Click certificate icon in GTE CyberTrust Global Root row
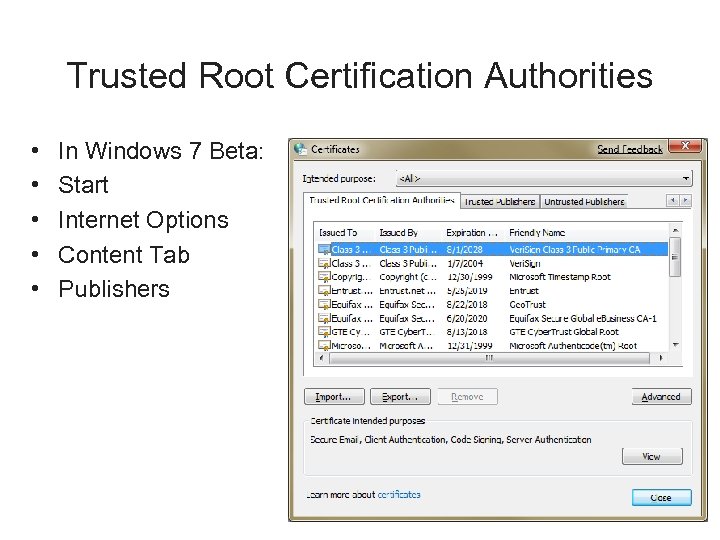The height and width of the screenshot is (540, 720). tap(324, 332)
